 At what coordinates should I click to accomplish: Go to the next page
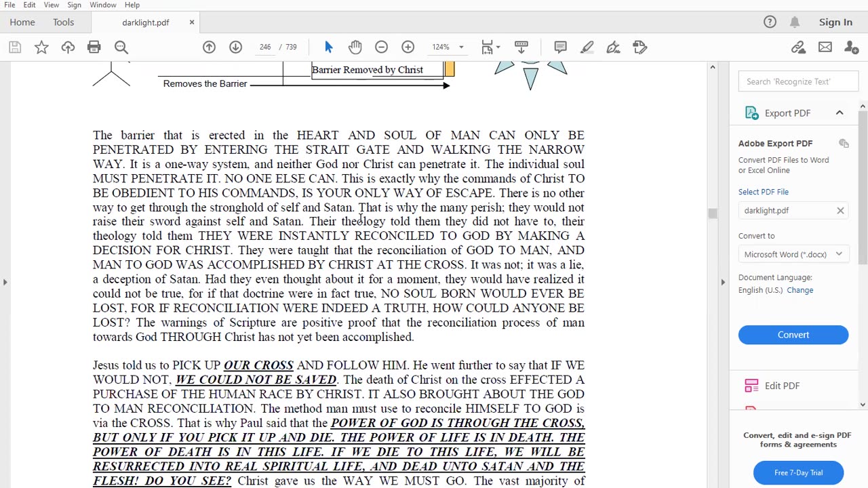(235, 47)
